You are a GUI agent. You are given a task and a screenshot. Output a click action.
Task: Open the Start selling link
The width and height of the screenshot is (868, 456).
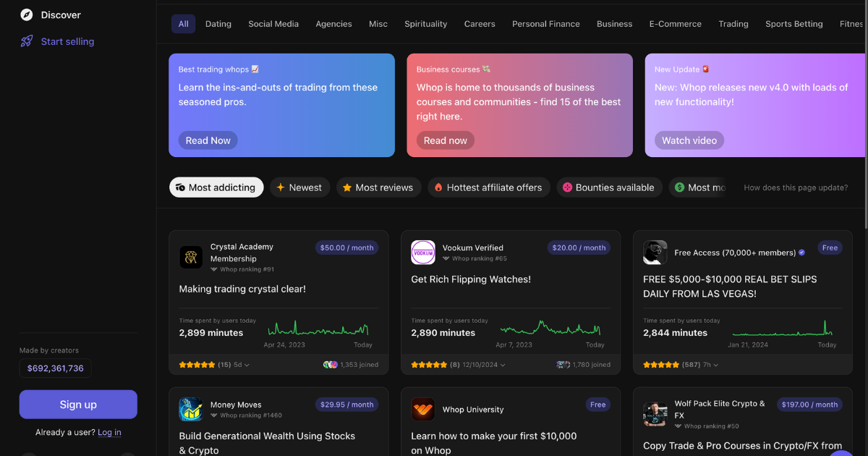point(67,41)
